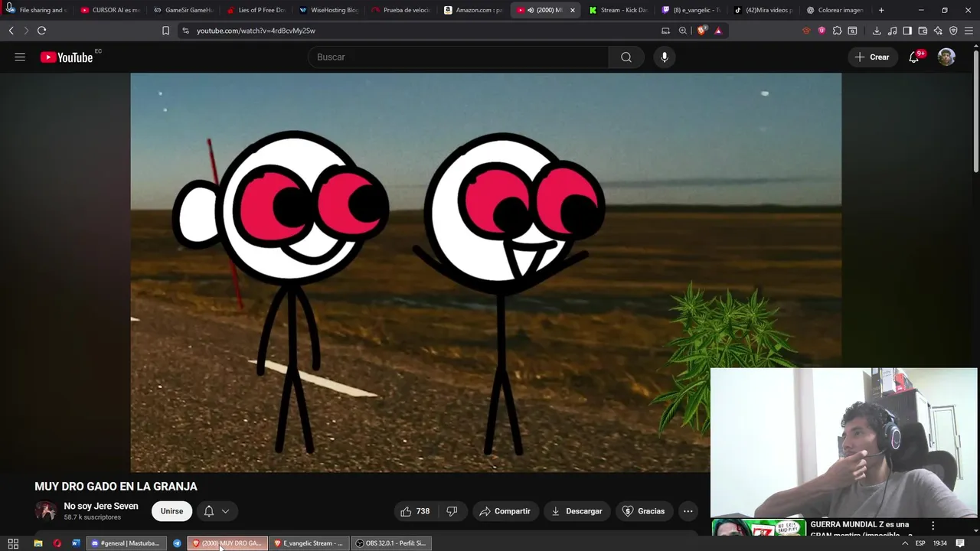Open Windows Start menu
980x551 pixels.
click(x=13, y=543)
